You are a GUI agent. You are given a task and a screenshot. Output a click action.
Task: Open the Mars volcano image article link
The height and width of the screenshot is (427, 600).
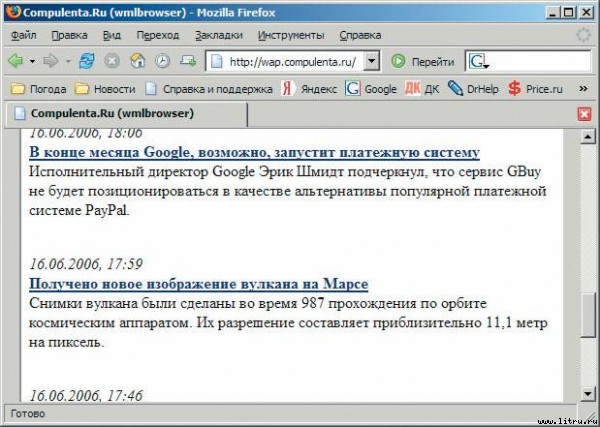pyautogui.click(x=198, y=284)
